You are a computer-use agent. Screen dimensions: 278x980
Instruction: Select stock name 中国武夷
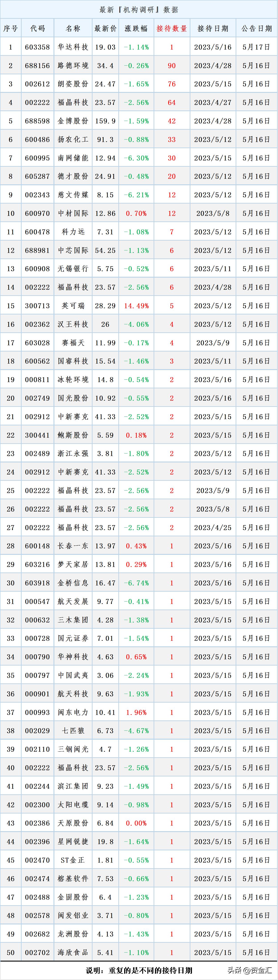[73, 675]
